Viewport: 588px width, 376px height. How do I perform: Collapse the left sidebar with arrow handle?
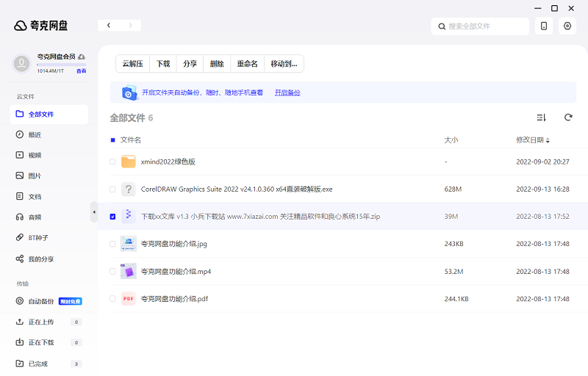tap(94, 212)
